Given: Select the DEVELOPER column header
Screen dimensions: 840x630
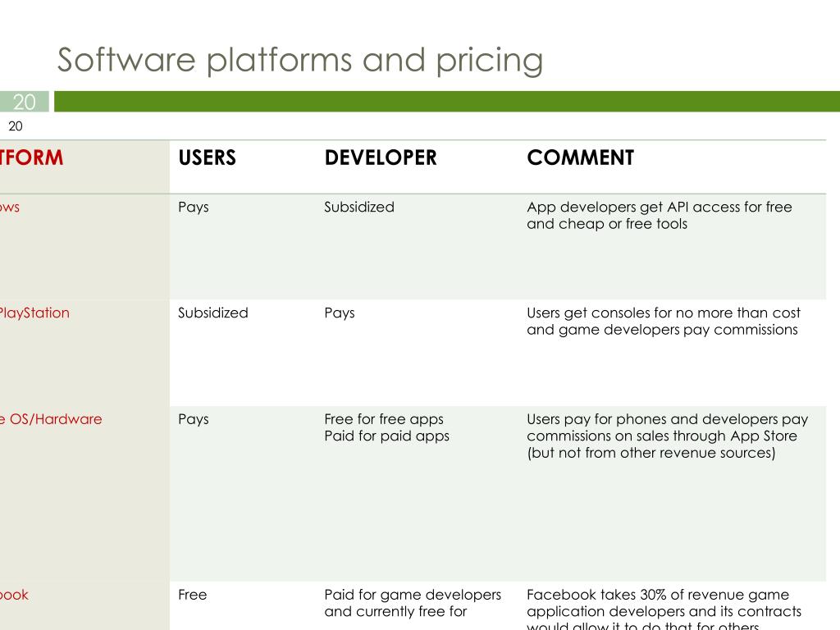Looking at the screenshot, I should click(x=381, y=157).
